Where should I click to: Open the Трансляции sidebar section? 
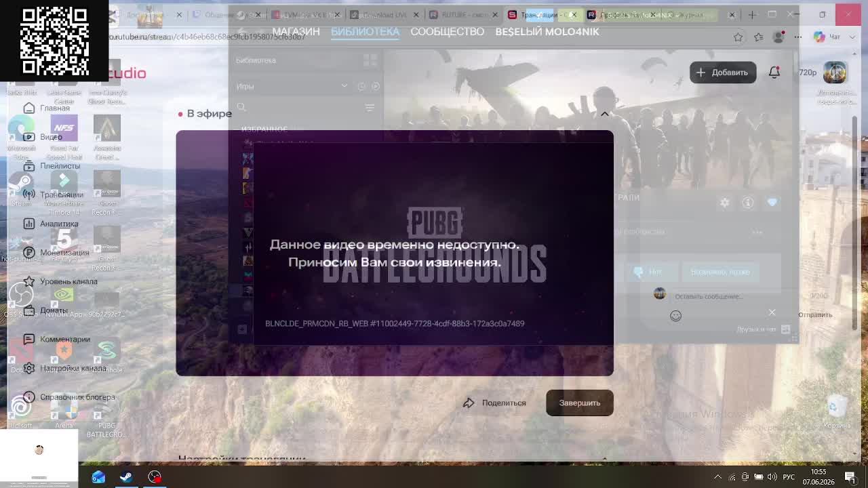(53, 195)
